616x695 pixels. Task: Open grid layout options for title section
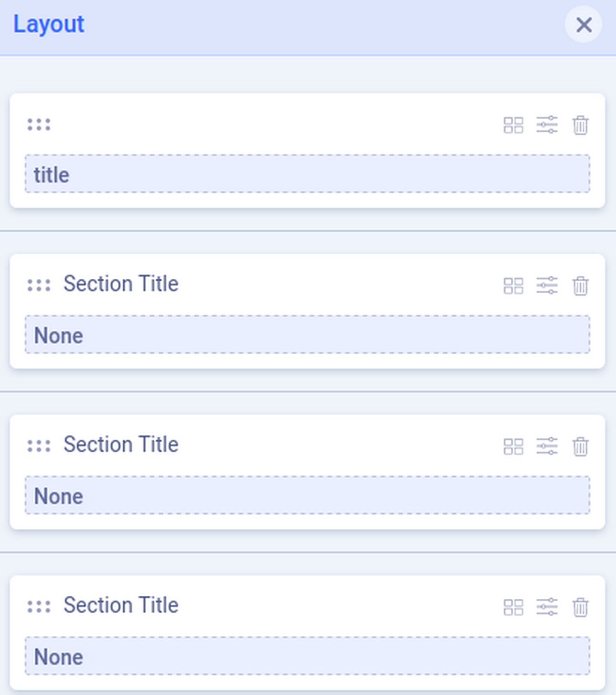pyautogui.click(x=513, y=125)
